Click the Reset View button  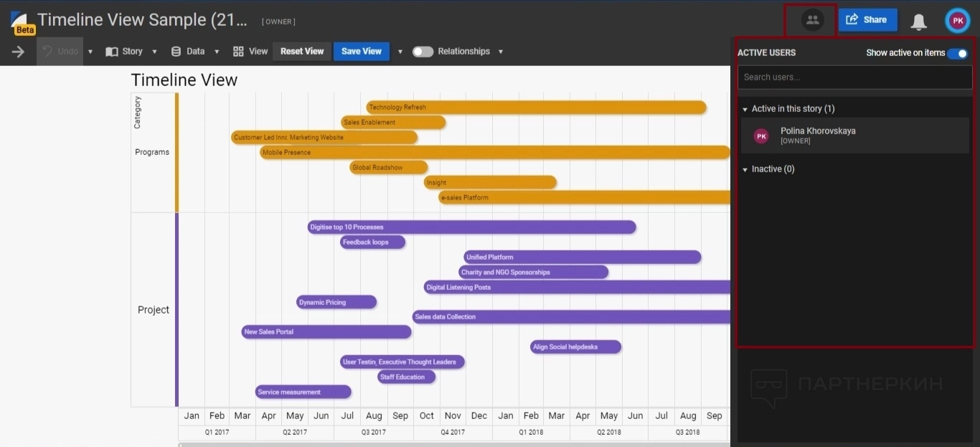pos(302,52)
